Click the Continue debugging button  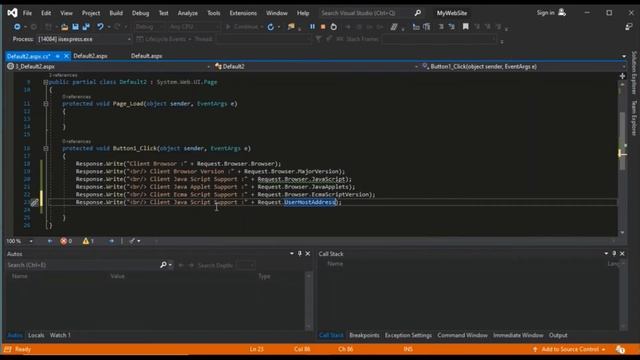click(242, 27)
